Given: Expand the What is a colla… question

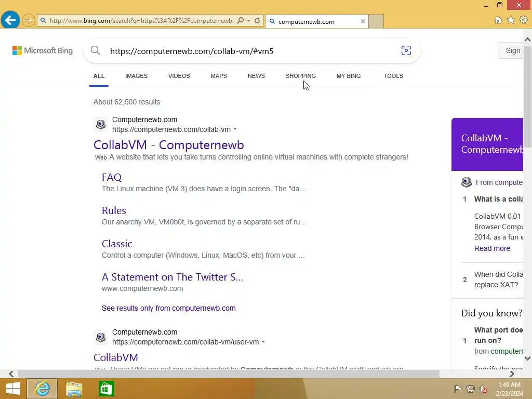Looking at the screenshot, I should click(x=498, y=199).
